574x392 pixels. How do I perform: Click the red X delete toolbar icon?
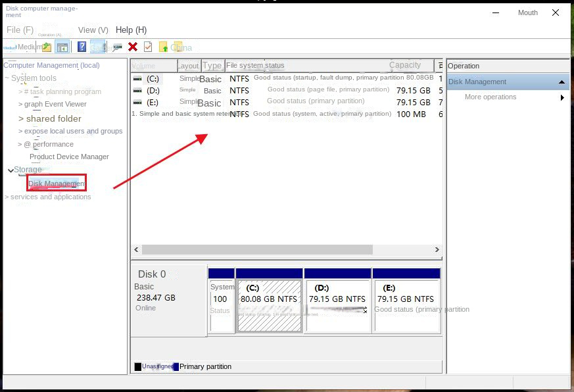[x=132, y=47]
